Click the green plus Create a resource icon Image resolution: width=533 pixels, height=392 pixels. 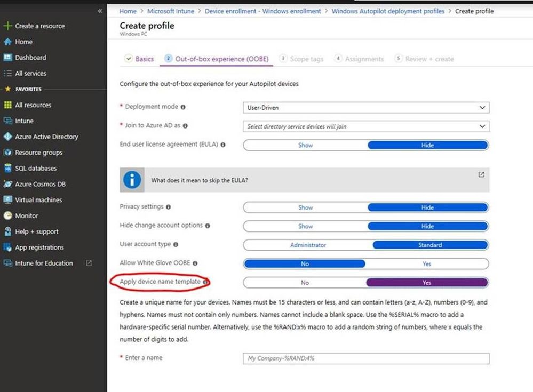7,26
